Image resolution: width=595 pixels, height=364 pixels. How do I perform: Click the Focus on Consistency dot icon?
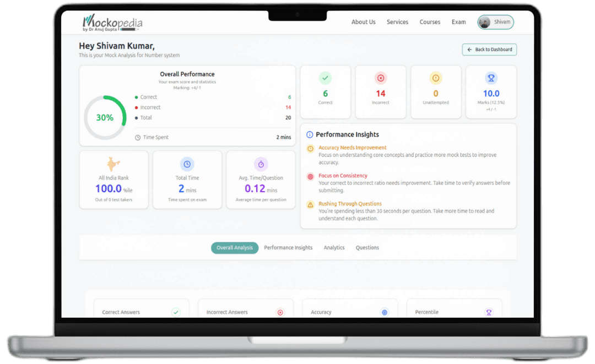[x=311, y=176]
